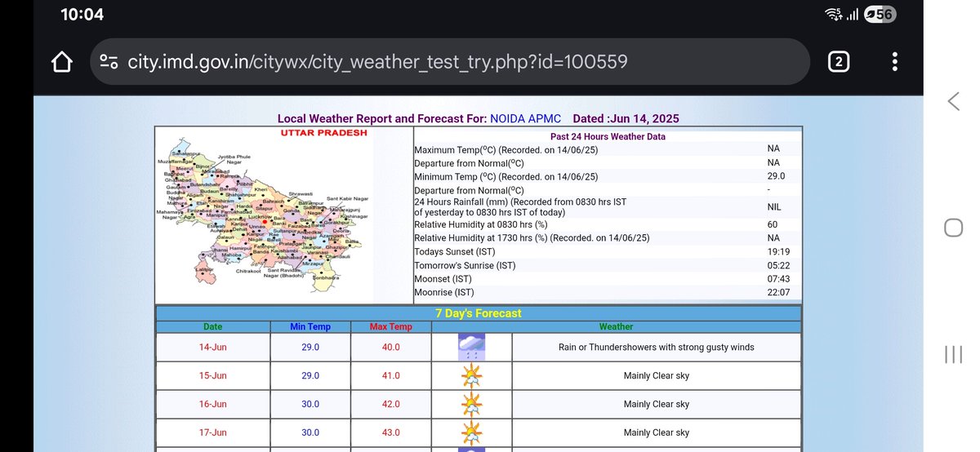
Task: Click the Maximum Temp recorded row label
Action: (x=506, y=150)
